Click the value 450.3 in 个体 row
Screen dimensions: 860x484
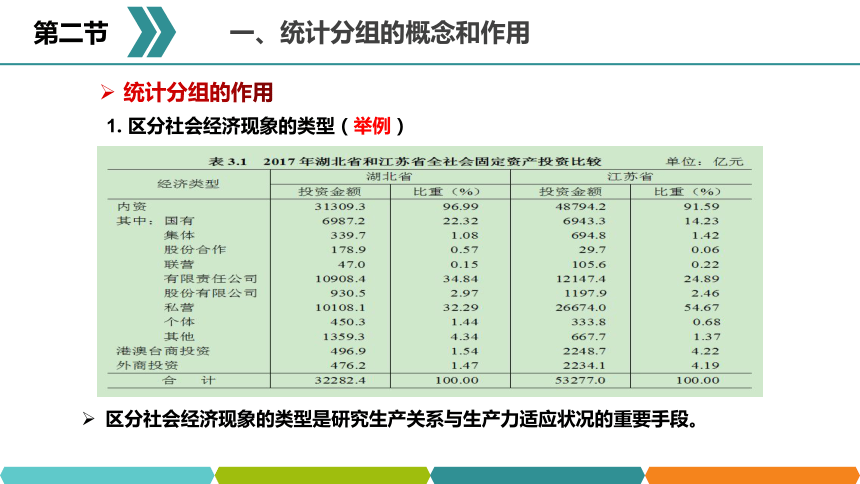348,322
